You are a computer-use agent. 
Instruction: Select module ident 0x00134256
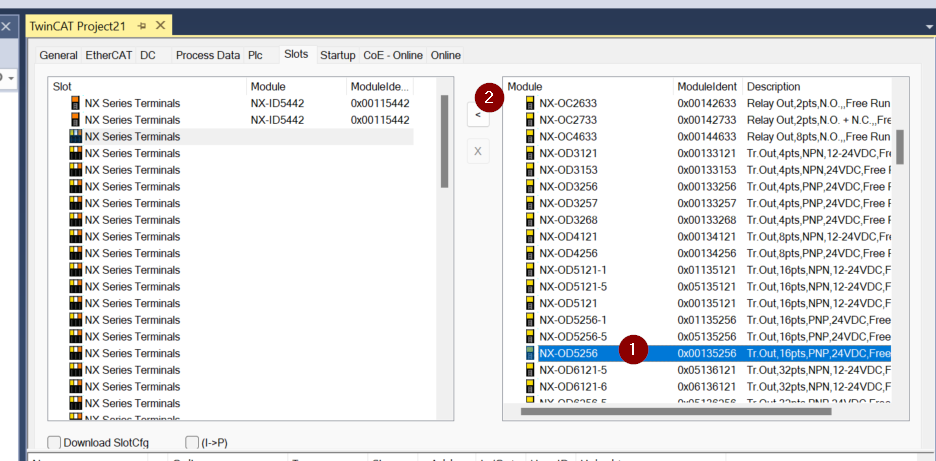707,253
